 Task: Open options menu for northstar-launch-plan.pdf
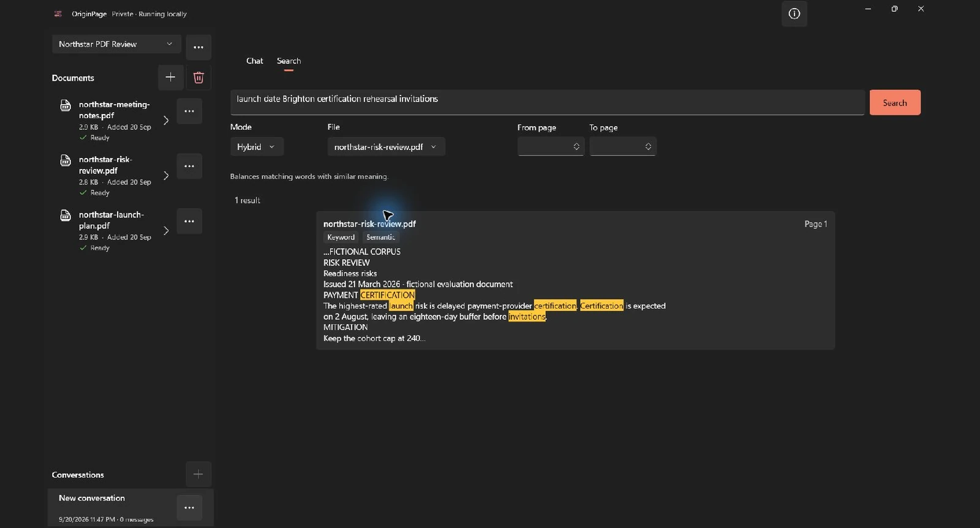click(x=189, y=221)
